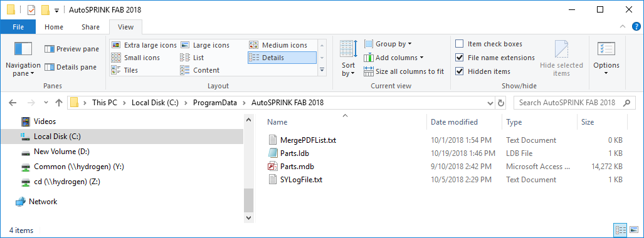
Task: Switch to large thumbnails view in the status bar
Action: pyautogui.click(x=633, y=230)
